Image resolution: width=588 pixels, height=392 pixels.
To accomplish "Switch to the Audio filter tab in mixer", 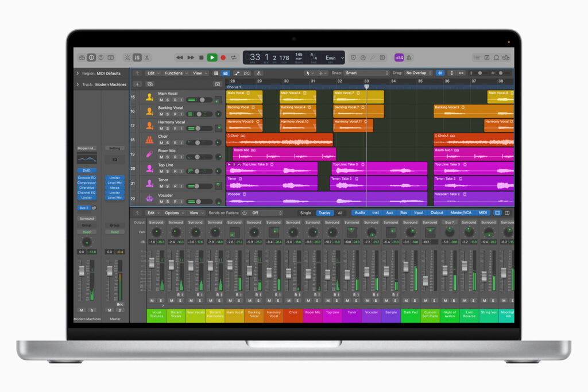I will (360, 212).
